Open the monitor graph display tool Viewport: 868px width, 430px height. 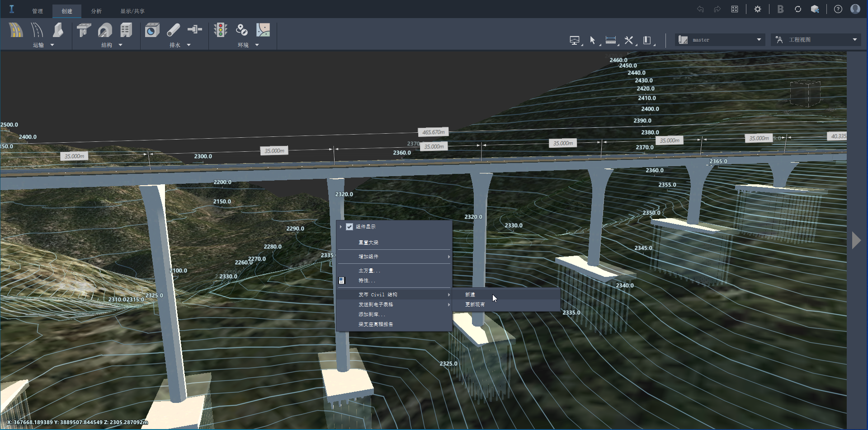pyautogui.click(x=575, y=41)
